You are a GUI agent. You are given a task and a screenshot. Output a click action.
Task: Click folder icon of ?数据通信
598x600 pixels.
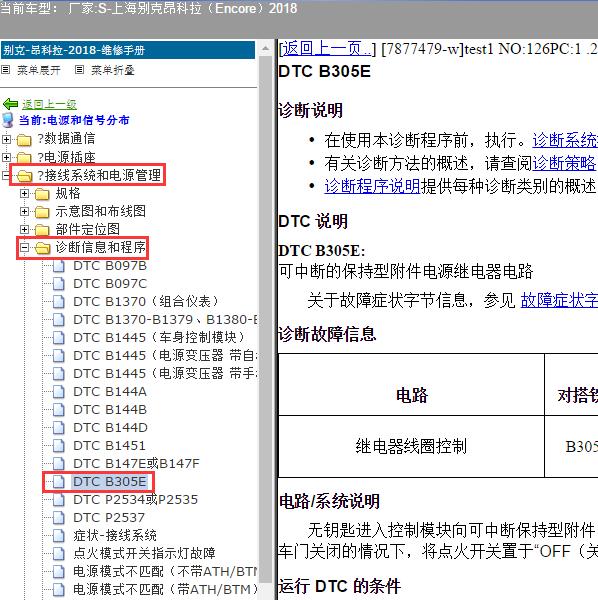[x=24, y=140]
